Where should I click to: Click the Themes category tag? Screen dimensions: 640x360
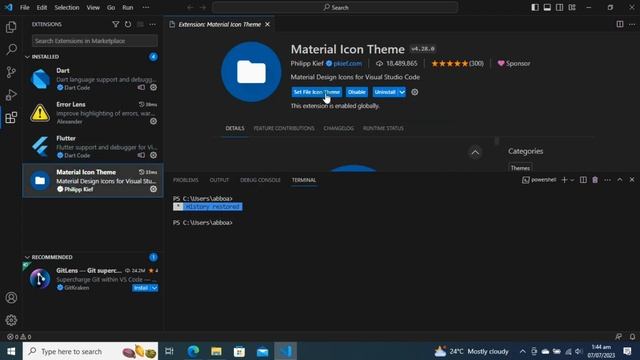(520, 168)
